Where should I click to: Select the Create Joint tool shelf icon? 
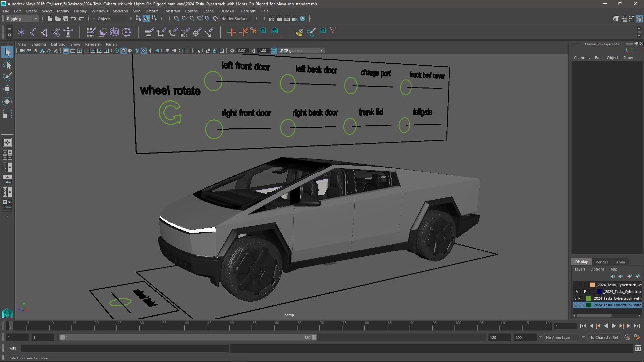33,32
